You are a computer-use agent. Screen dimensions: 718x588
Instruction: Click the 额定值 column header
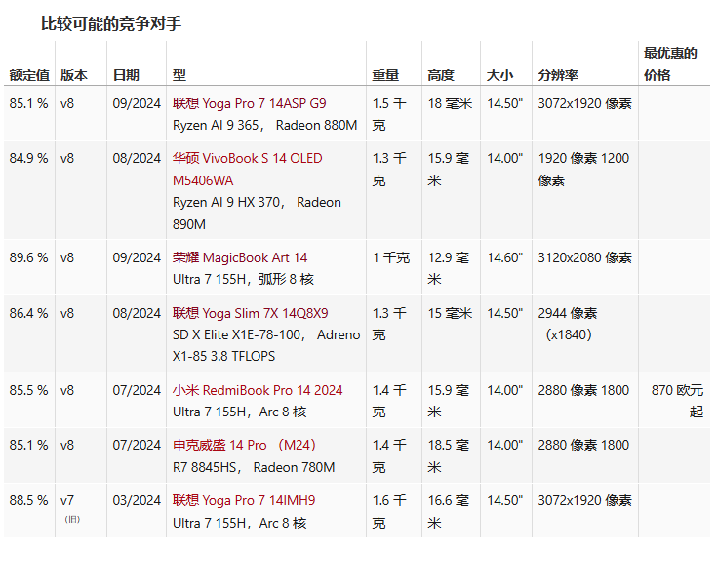29,75
